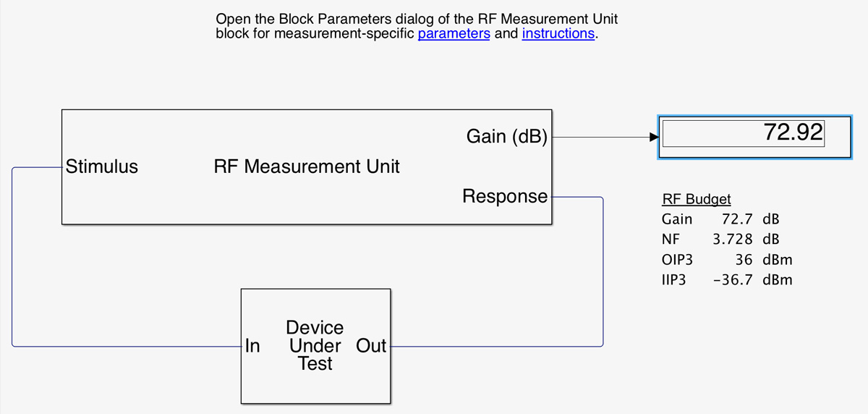Click the In port of Device Under Test
Viewport: 868px width, 414px height.
(x=252, y=346)
